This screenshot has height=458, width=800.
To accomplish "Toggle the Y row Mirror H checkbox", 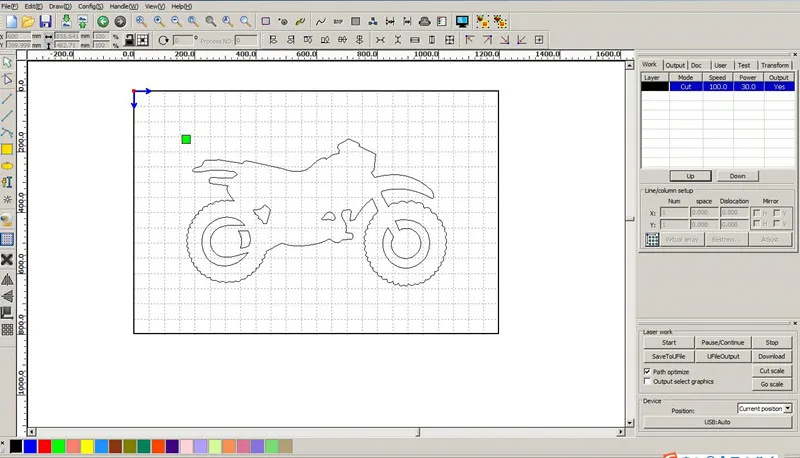I will click(x=757, y=224).
